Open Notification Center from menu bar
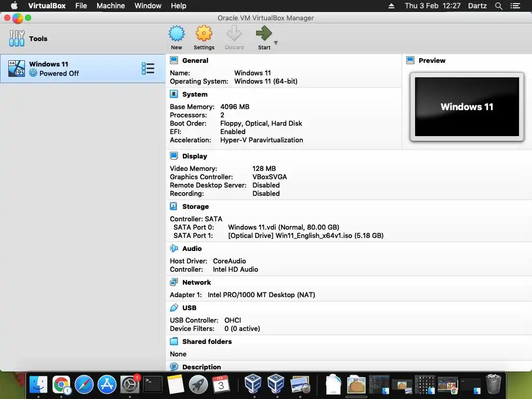The height and width of the screenshot is (399, 532). click(515, 6)
